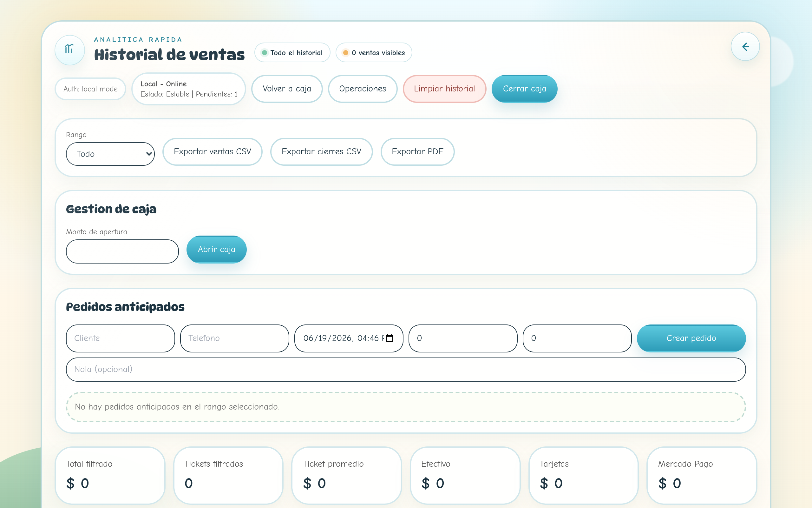Viewport: 812px width, 508px height.
Task: Click the Efectivo card
Action: coord(465,475)
